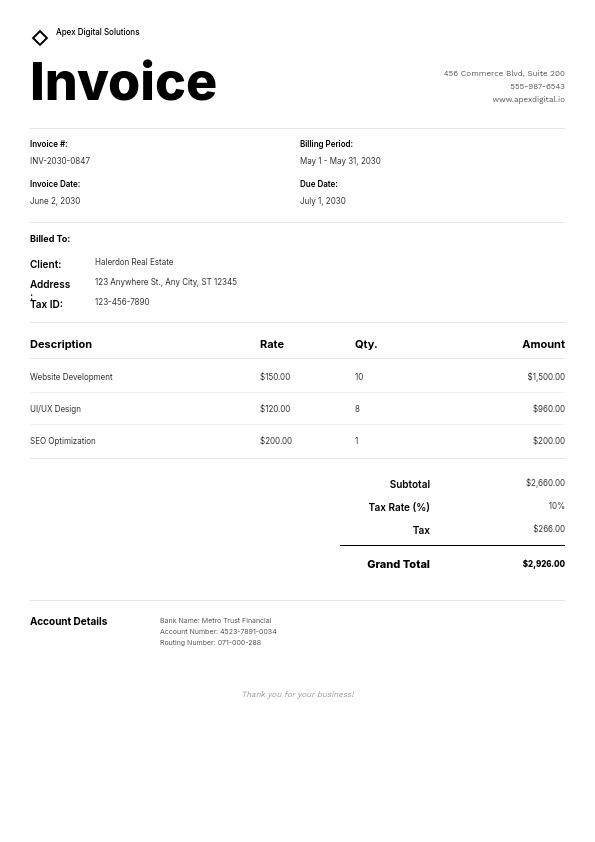Click the 'Description' column header

[x=61, y=344]
